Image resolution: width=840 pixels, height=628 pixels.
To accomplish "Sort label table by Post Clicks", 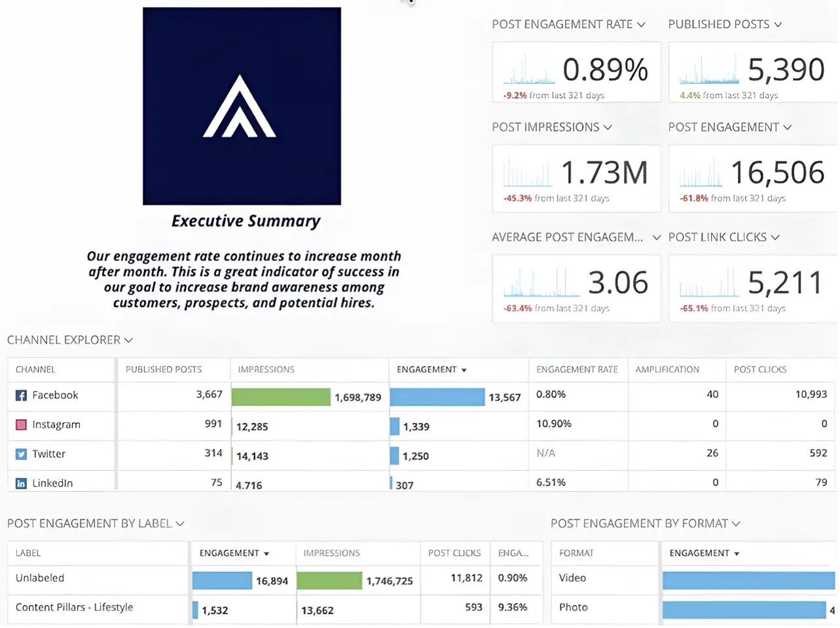I will coord(455,554).
